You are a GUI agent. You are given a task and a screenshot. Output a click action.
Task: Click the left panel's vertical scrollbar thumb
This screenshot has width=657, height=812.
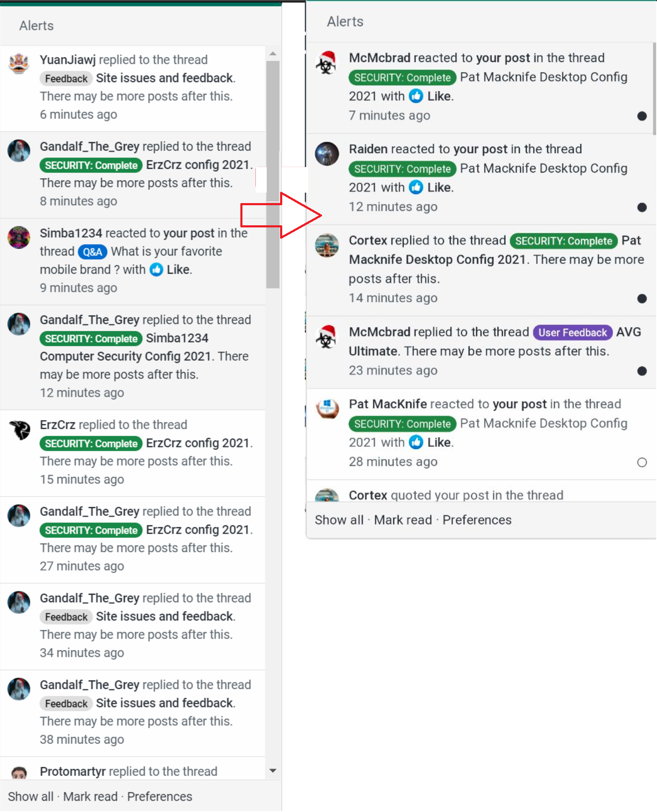(x=273, y=175)
